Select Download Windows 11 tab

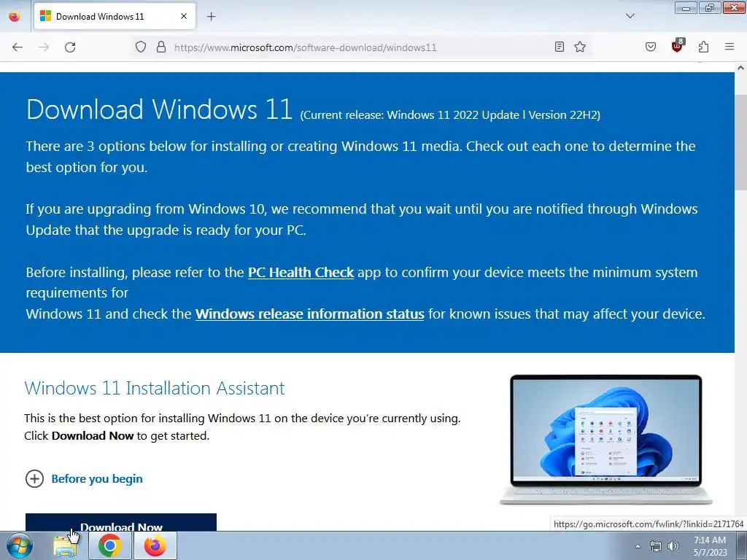pos(115,17)
